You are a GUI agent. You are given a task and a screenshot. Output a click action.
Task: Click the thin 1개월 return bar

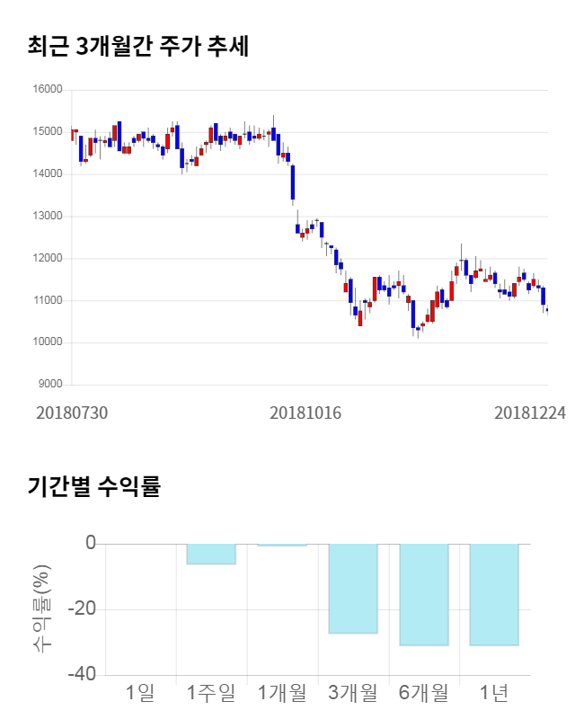[282, 545]
